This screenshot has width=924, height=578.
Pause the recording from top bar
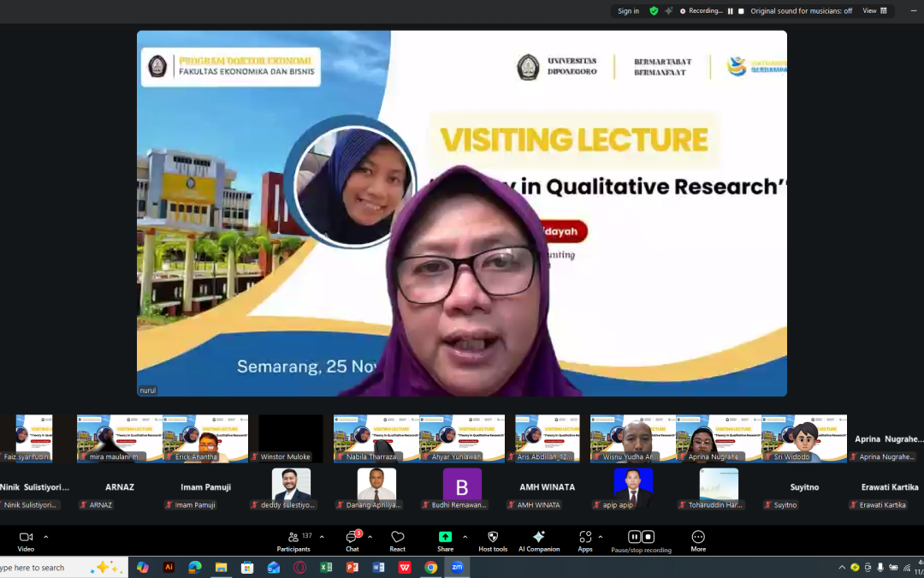730,11
